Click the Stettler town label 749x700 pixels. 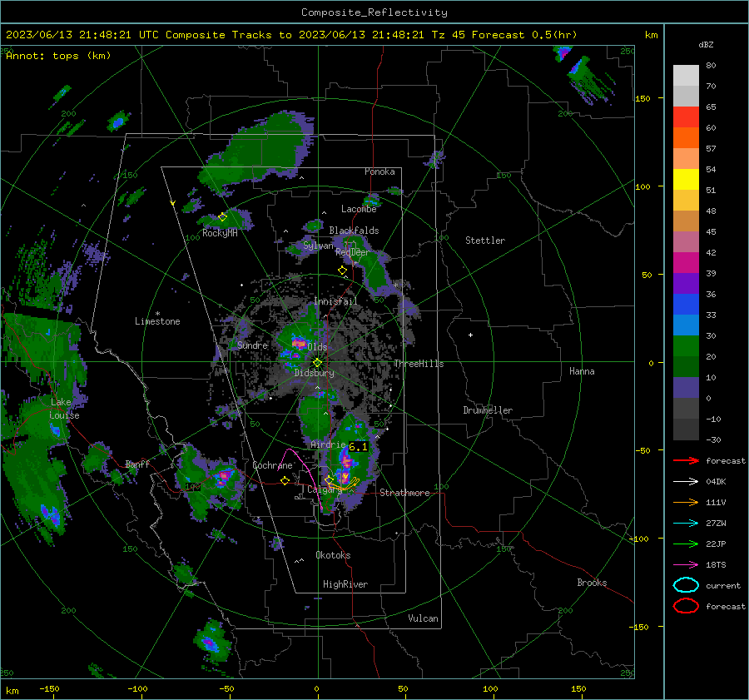pyautogui.click(x=485, y=241)
